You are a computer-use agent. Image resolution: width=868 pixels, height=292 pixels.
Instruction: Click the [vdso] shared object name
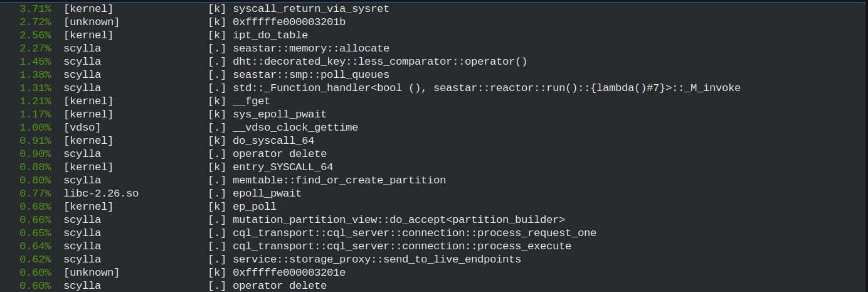82,127
